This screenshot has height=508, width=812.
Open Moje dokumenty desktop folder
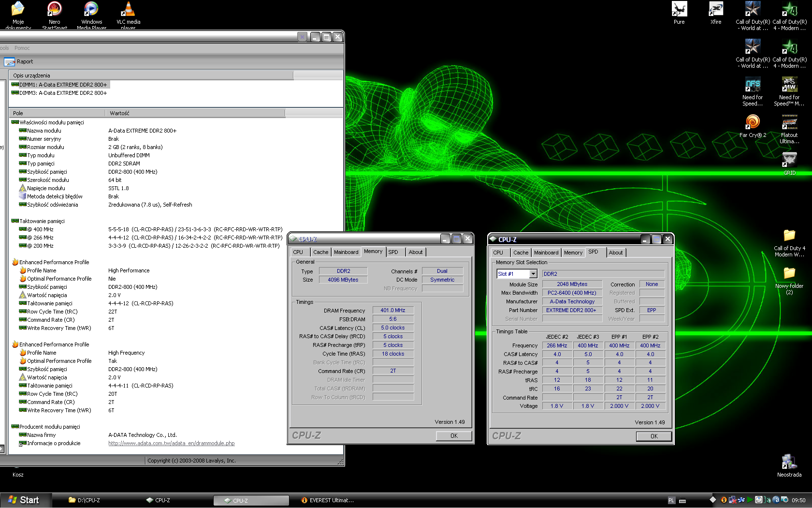coord(18,15)
